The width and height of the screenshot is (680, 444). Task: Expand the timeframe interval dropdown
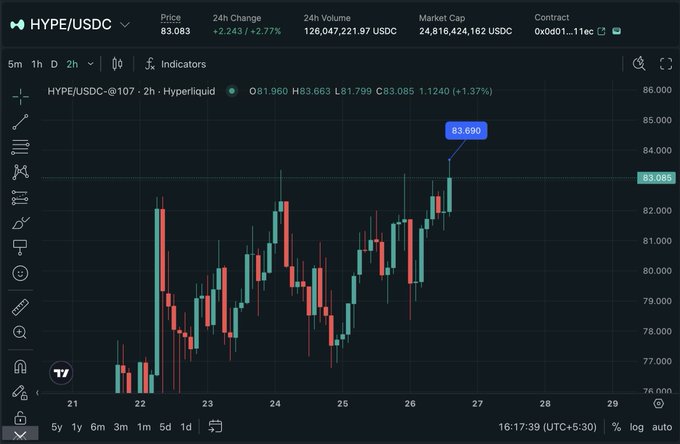pos(91,64)
